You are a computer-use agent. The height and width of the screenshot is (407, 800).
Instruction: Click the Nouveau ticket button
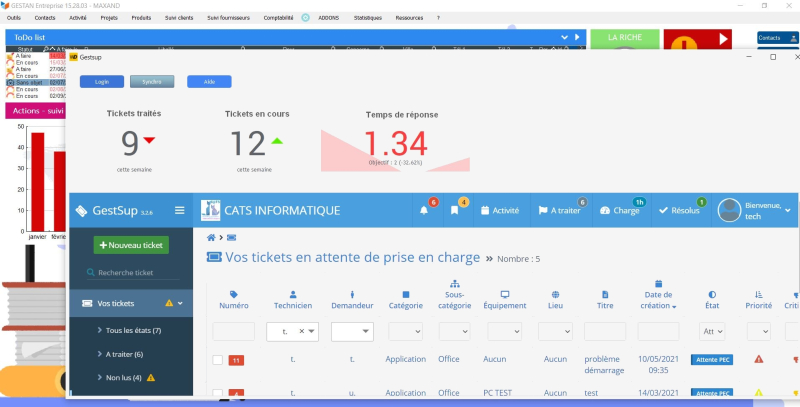[131, 245]
